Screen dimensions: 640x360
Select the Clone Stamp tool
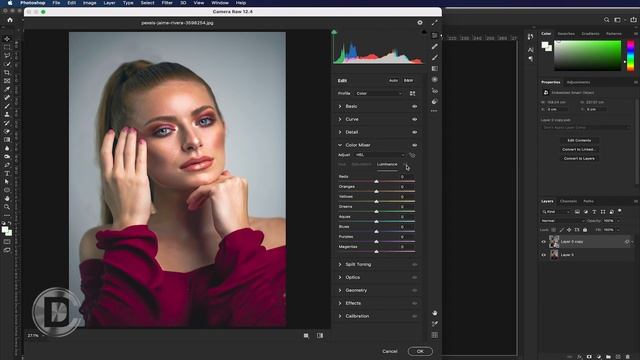(7, 115)
